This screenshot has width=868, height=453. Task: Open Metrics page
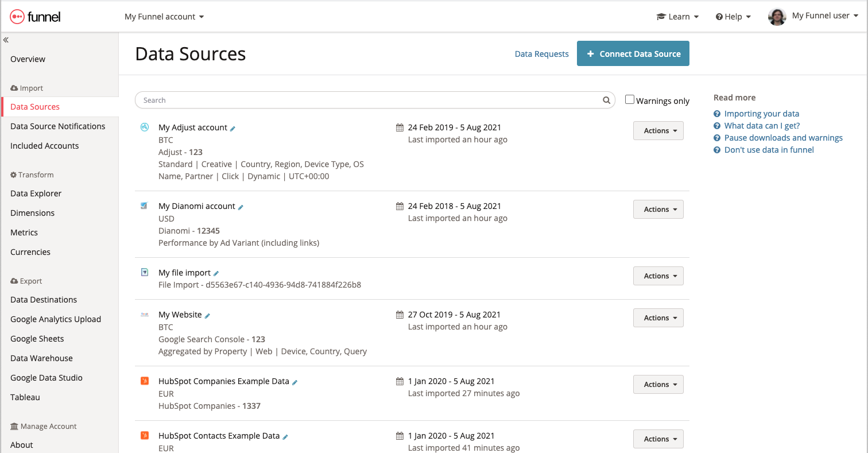point(24,233)
